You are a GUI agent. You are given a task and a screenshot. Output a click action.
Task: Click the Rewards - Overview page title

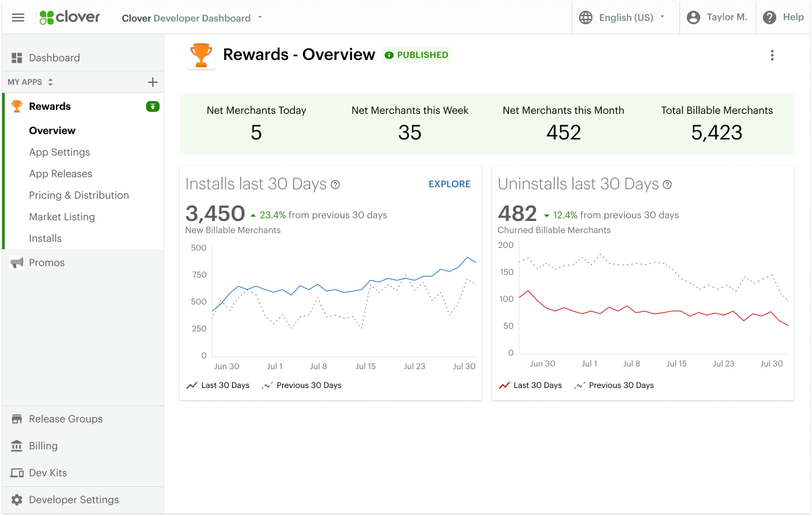(x=299, y=55)
